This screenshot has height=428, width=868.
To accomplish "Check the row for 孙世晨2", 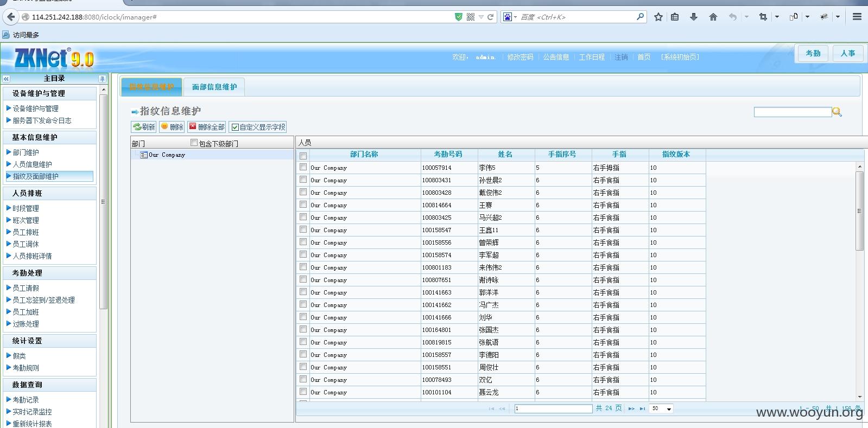I will coord(303,180).
